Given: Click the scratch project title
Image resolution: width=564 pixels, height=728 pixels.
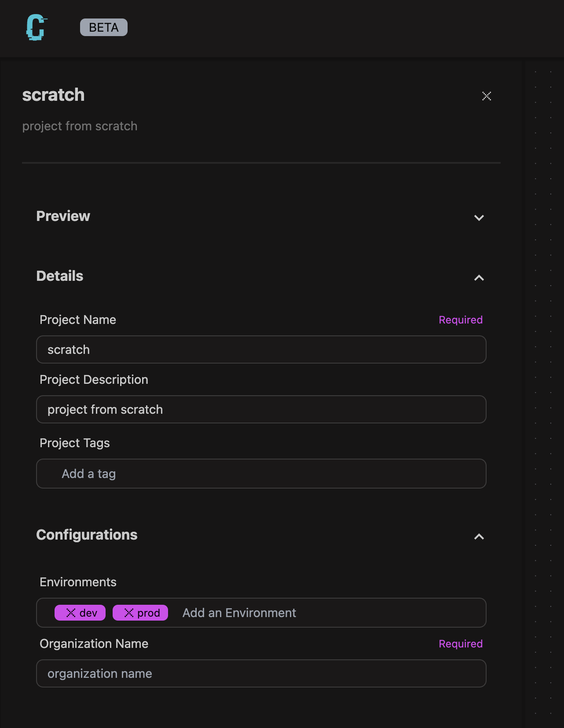Looking at the screenshot, I should point(53,95).
